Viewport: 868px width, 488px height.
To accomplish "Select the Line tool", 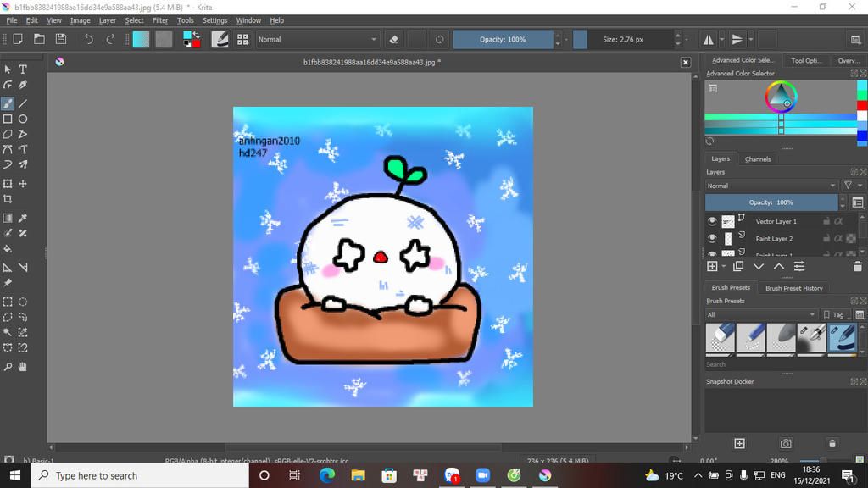I will 23,103.
